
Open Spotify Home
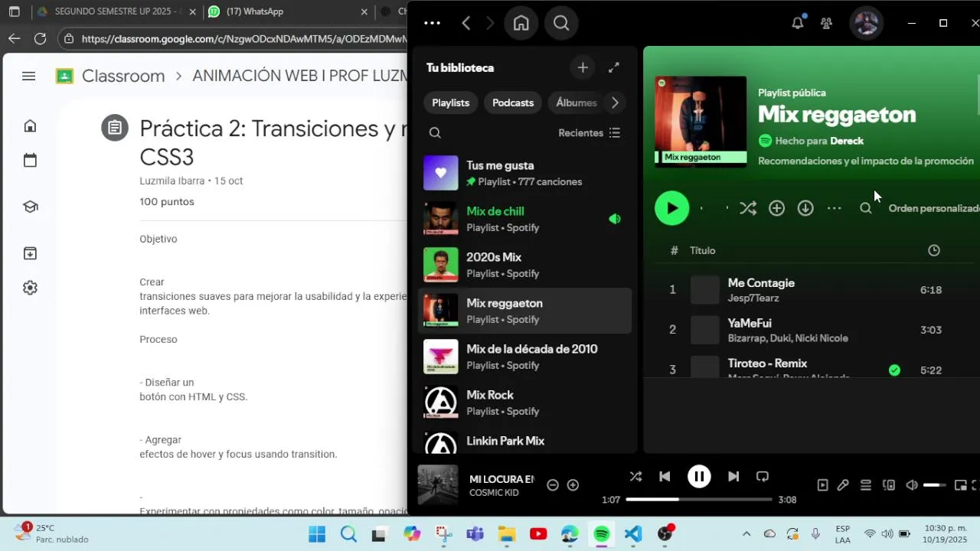[x=521, y=23]
